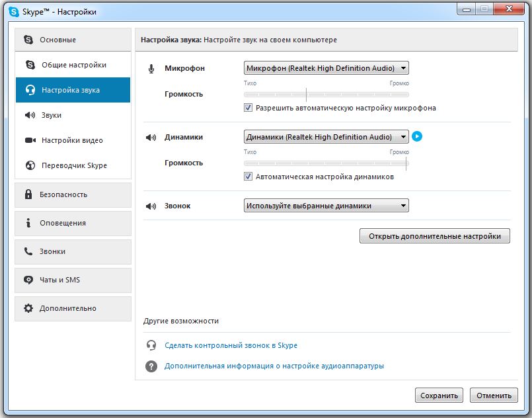
Task: Select Настройки видео in the sidebar
Action: tap(73, 140)
